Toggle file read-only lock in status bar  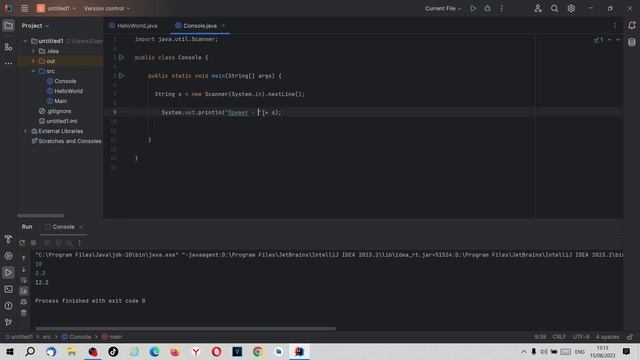(x=630, y=337)
